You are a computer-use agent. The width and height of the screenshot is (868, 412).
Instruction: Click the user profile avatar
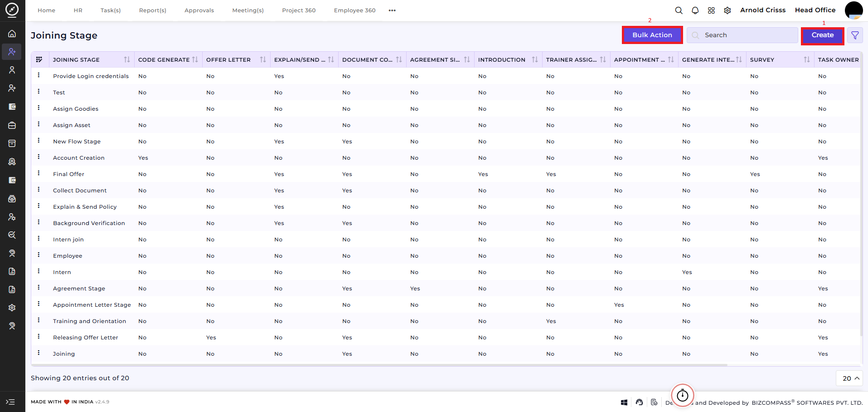[853, 10]
